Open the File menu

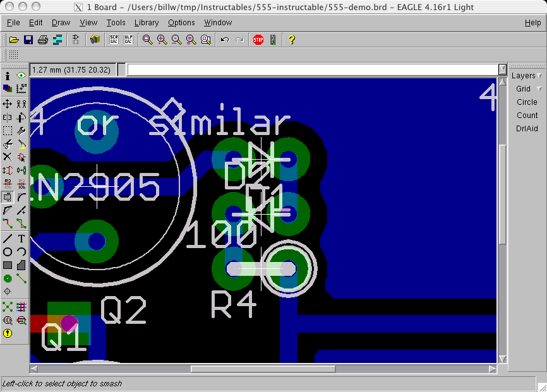pyautogui.click(x=13, y=23)
